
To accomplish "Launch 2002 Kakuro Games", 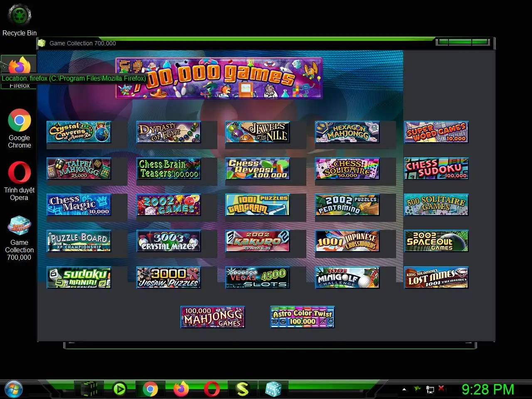I will pyautogui.click(x=258, y=241).
